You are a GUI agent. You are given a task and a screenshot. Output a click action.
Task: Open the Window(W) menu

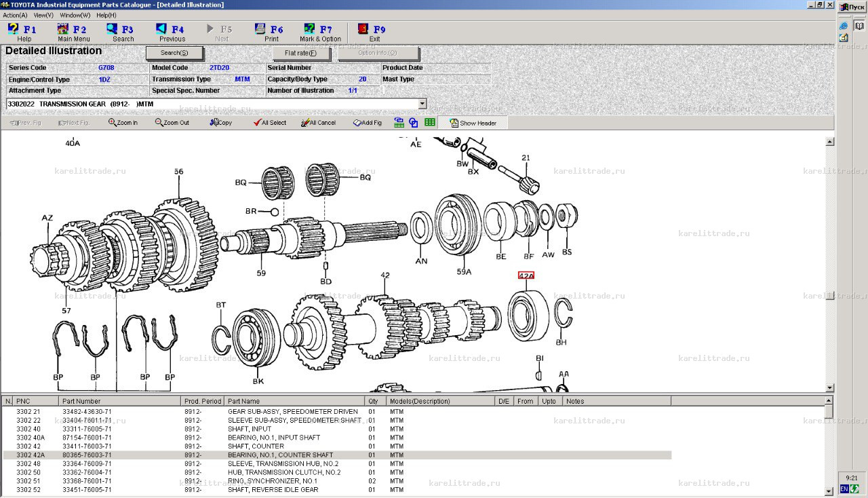75,15
